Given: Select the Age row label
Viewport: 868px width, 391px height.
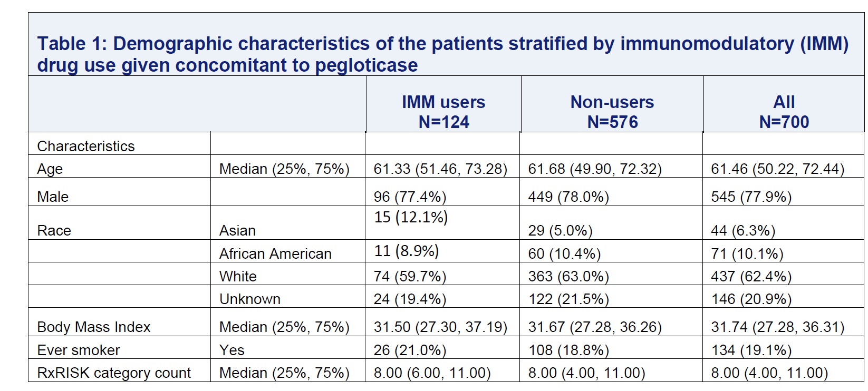Looking at the screenshot, I should [50, 169].
